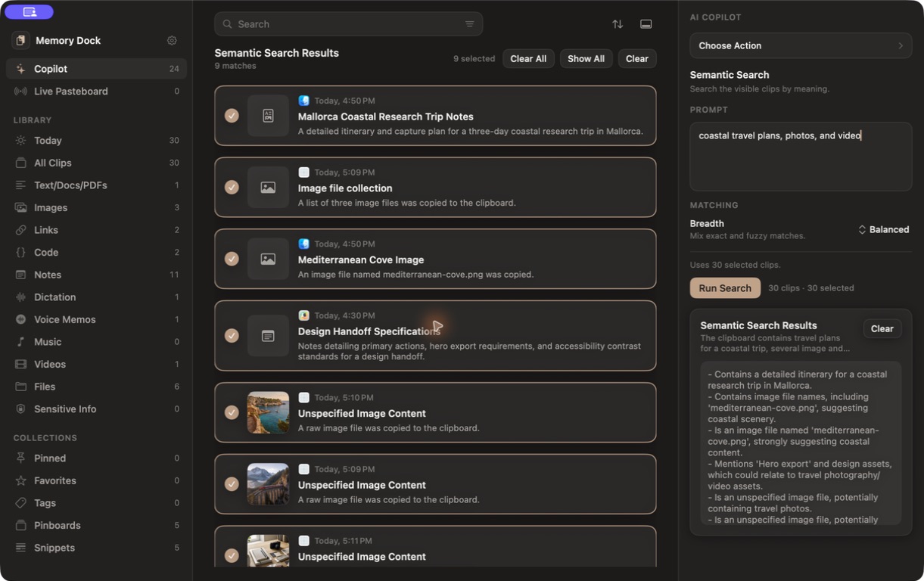
Task: Click the Files folder icon
Action: click(x=20, y=387)
